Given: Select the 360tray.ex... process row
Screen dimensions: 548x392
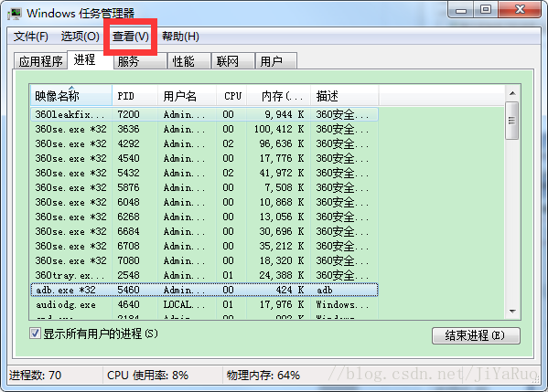Looking at the screenshot, I should [x=204, y=276].
